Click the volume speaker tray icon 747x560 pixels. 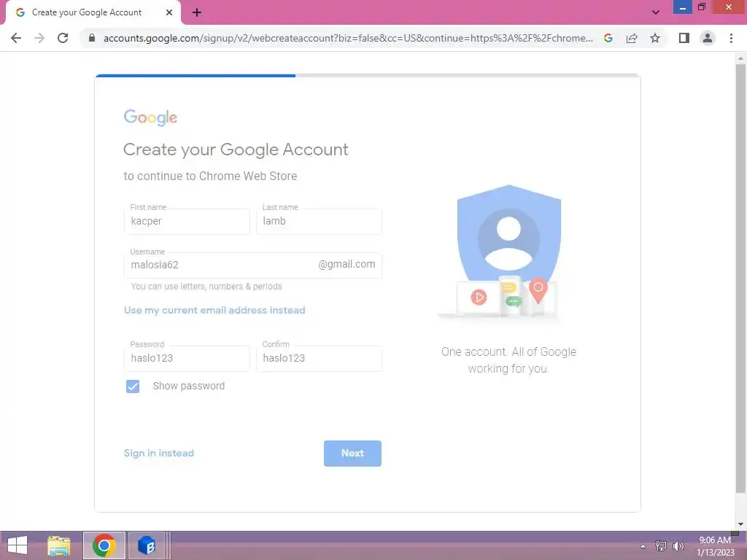coord(678,545)
